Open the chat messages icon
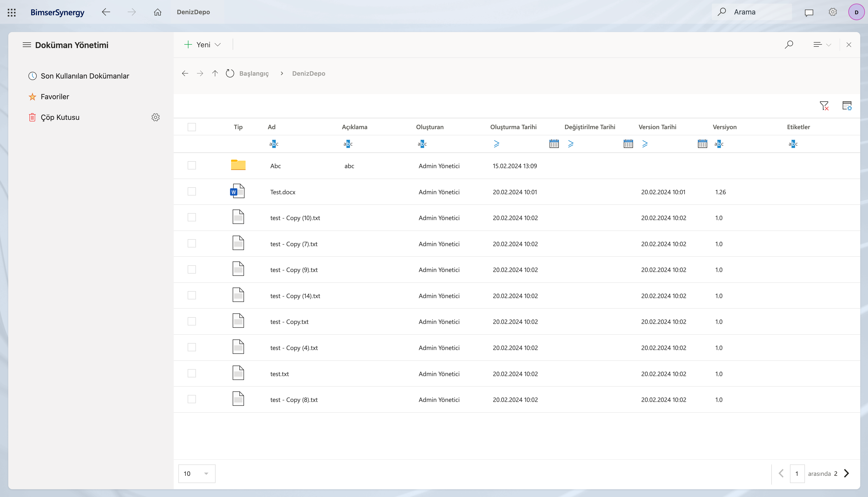Screen dimensions: 868x497 coord(809,13)
